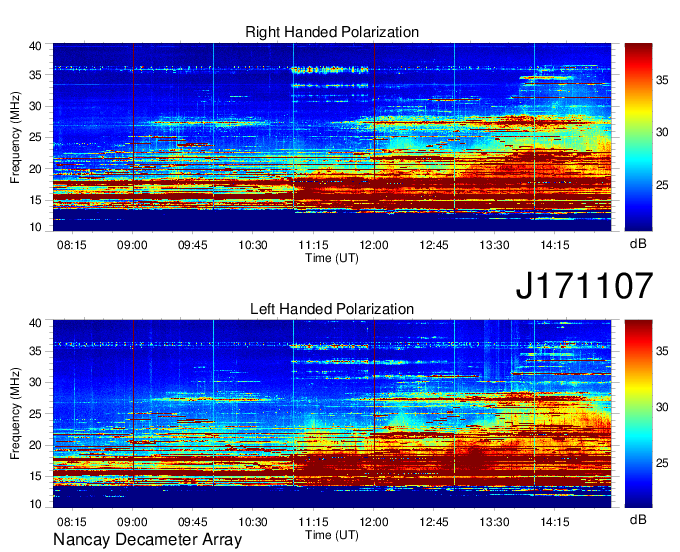Select the 10 MHz tick on left-handed plot
Image resolution: width=680 pixels, height=552 pixels.
(x=36, y=504)
